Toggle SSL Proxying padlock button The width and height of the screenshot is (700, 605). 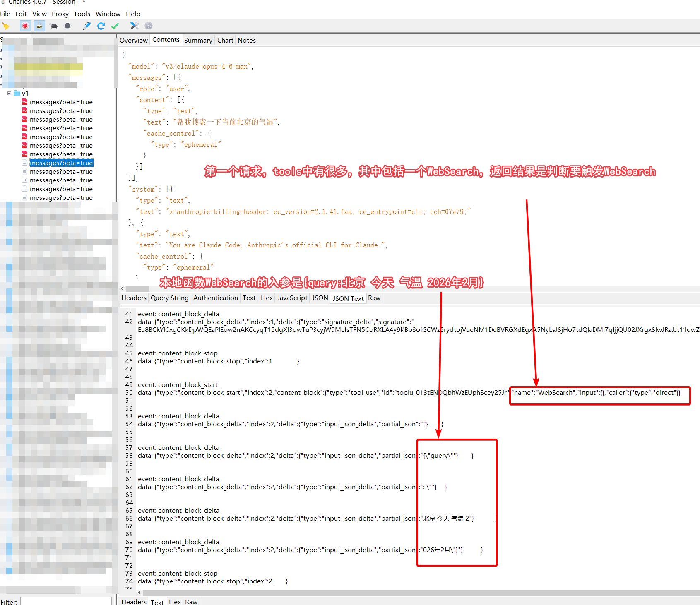click(x=39, y=26)
